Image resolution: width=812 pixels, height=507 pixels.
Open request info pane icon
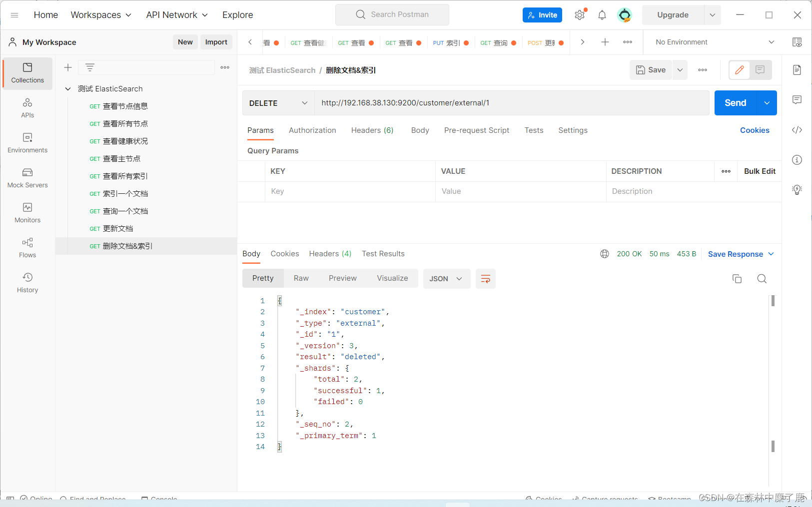point(797,160)
